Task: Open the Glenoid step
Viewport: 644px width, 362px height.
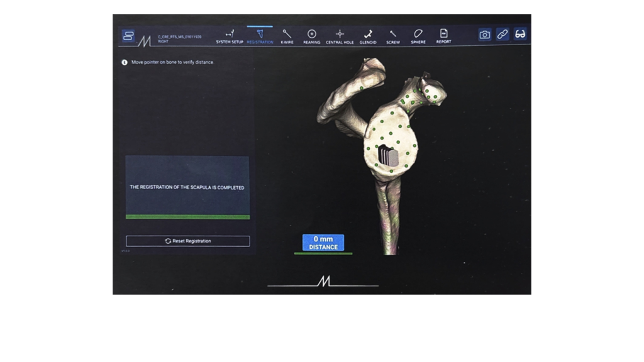Action: [x=368, y=36]
